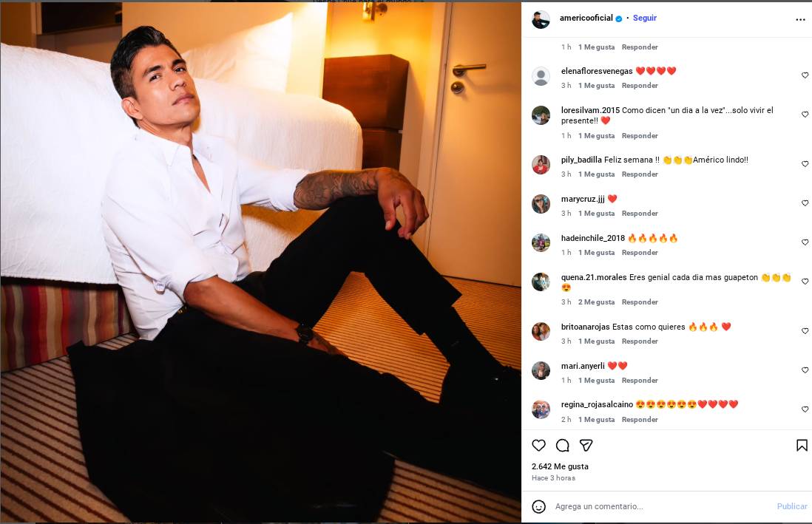Viewport: 812px width, 524px height.
Task: Like elenafloresvenegas's comment
Action: point(805,75)
